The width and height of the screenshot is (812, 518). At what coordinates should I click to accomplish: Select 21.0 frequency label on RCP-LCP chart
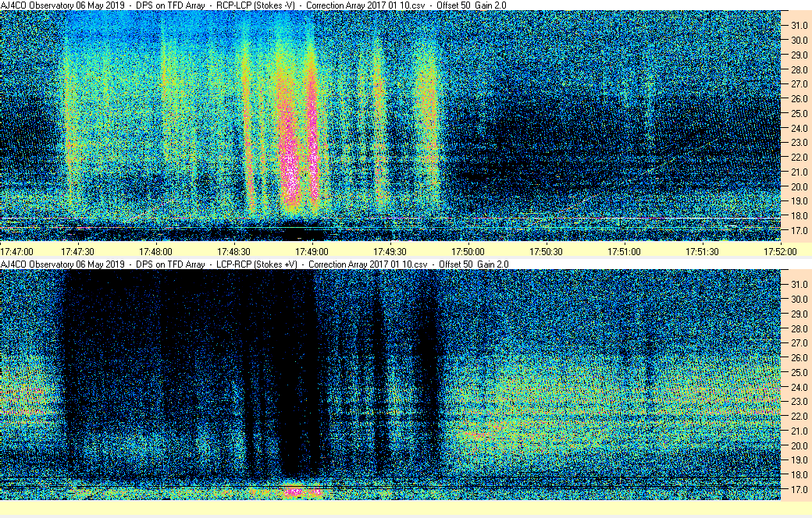pyautogui.click(x=799, y=172)
